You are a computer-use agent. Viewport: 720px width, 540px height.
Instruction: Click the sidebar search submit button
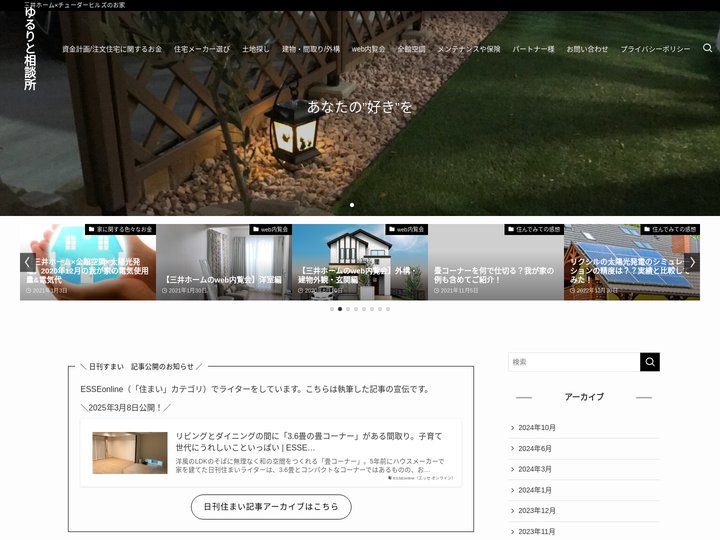tap(650, 362)
